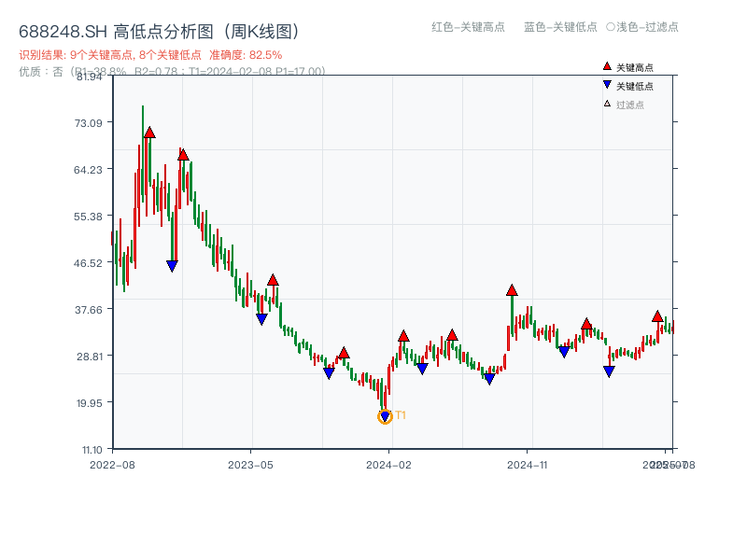Select the red high marker near 2024-11
This screenshot has height=560, width=747.
512,290
